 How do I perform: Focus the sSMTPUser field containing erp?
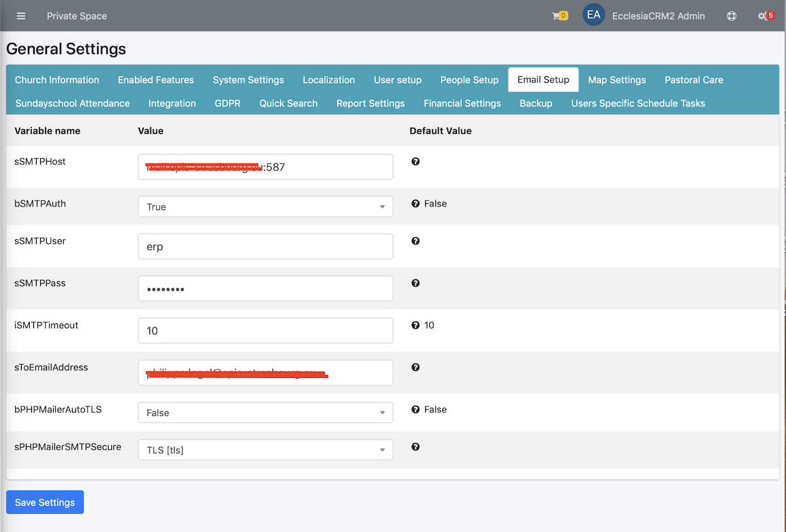265,246
